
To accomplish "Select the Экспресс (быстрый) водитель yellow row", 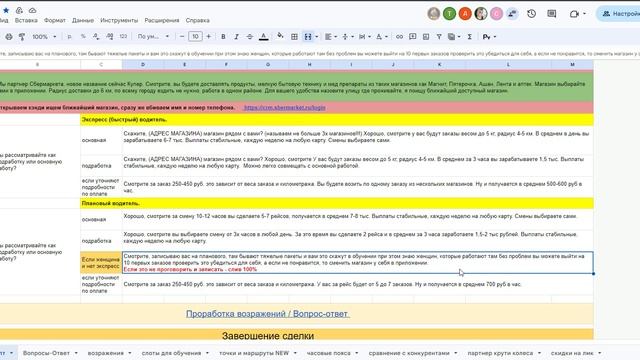I will [337, 120].
